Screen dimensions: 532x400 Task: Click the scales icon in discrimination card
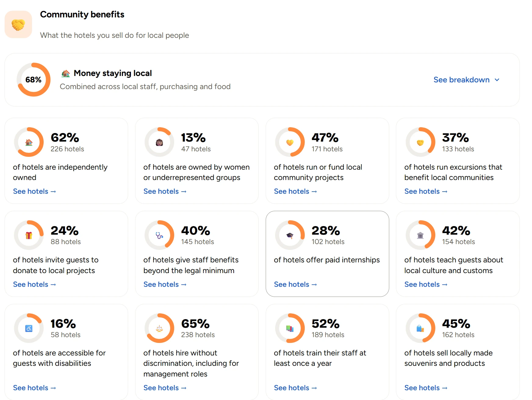(160, 328)
